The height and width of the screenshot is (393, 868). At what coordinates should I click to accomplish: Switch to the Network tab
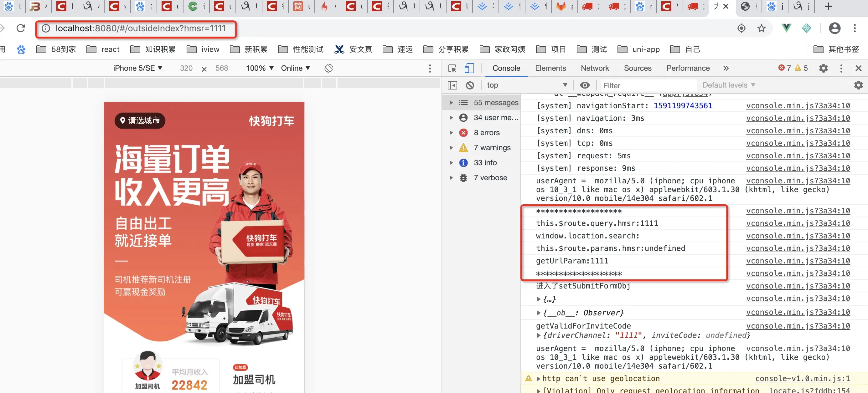pos(594,68)
